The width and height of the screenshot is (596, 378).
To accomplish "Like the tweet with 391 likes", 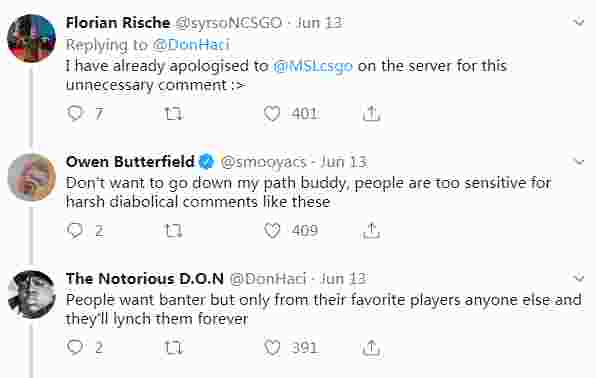I will 272,348.
